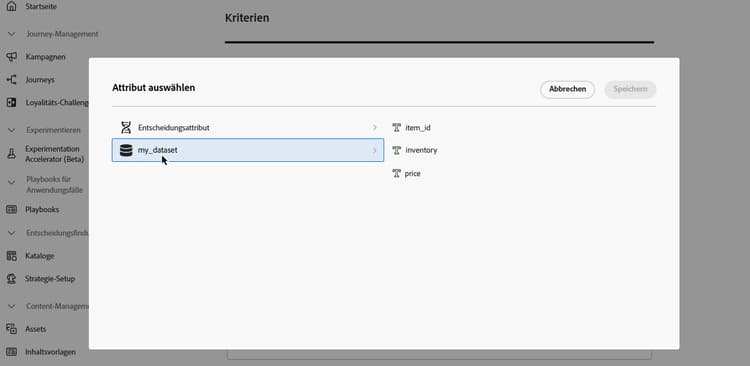Screen dimensions: 750x366
Task: Choose the inventory attribute
Action: tap(415, 150)
